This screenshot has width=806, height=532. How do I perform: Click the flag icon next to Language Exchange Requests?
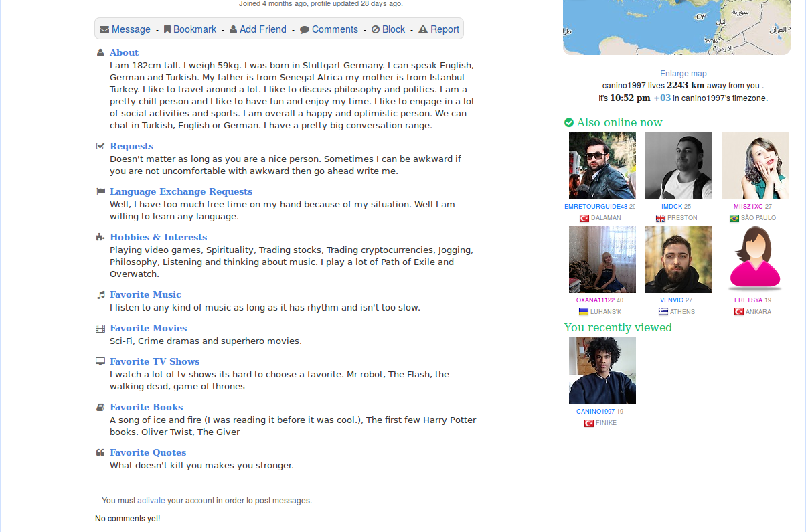(100, 191)
